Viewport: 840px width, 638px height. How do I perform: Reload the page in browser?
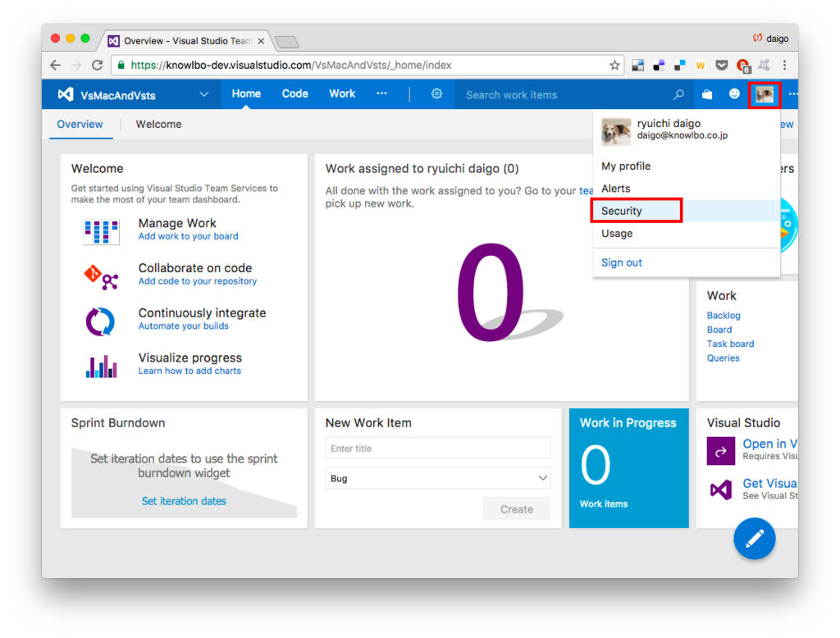(97, 65)
